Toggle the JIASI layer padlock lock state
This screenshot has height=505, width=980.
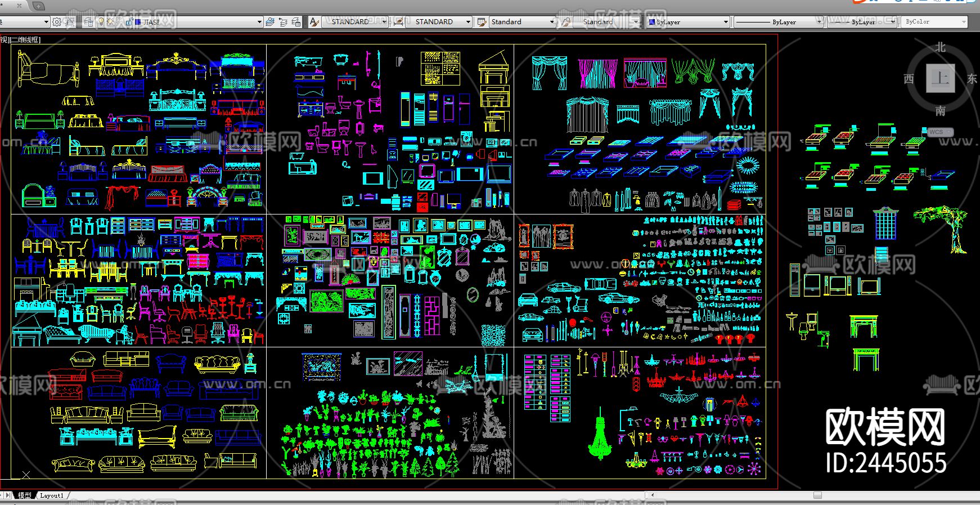click(129, 22)
